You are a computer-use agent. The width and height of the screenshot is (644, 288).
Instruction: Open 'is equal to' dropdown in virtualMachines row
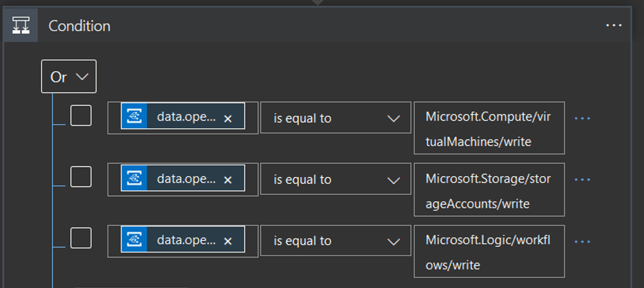click(335, 117)
